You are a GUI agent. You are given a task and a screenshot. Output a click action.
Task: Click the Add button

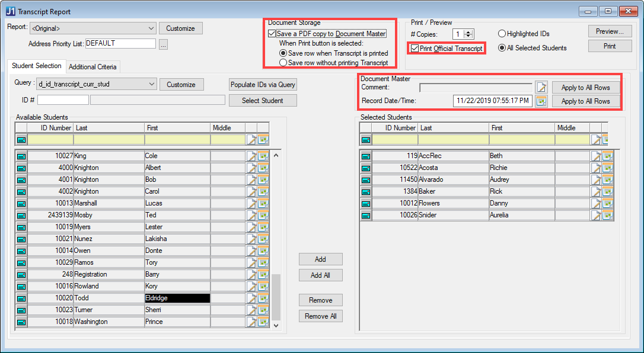(320, 259)
